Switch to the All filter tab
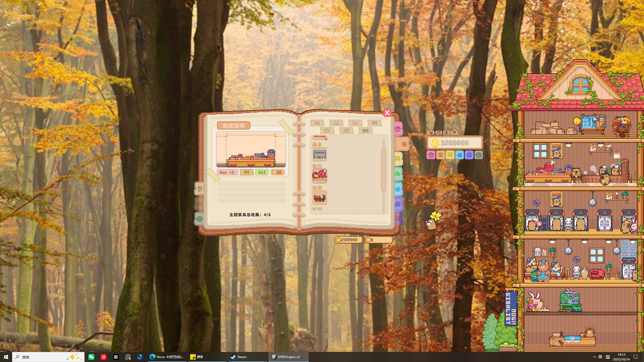644x362 pixels. 317,123
